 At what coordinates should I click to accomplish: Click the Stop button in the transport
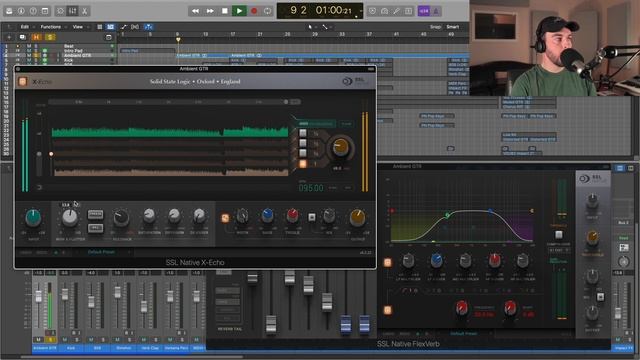[x=224, y=11]
